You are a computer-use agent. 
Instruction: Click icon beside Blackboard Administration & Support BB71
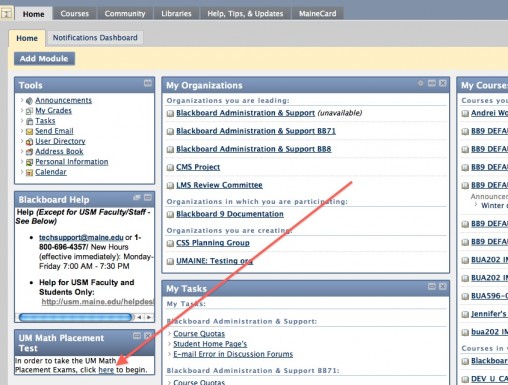(x=170, y=131)
